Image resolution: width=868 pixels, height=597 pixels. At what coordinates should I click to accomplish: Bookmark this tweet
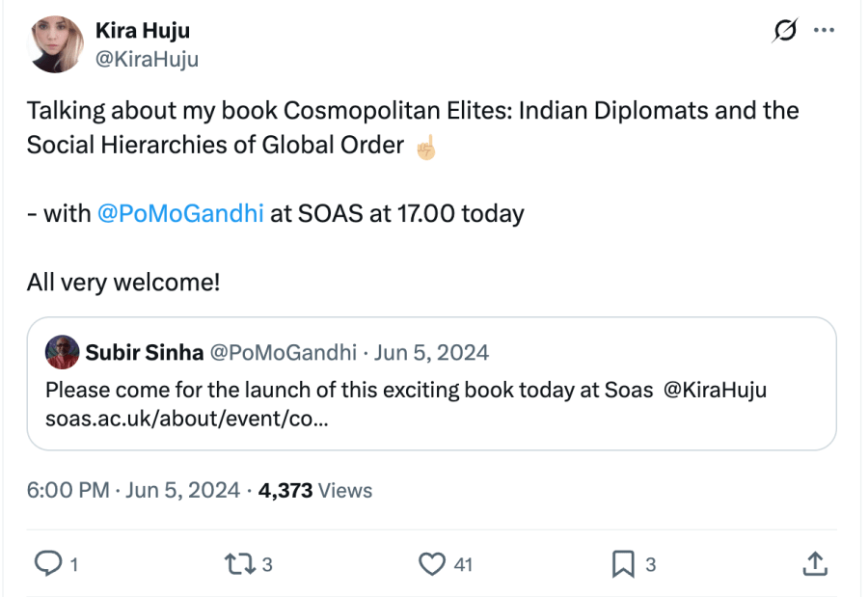pos(623,564)
